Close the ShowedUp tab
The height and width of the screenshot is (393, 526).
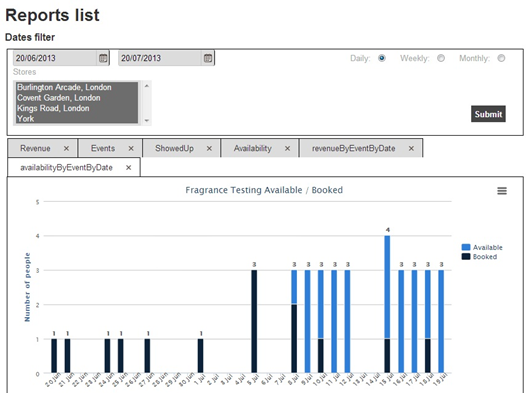click(209, 148)
